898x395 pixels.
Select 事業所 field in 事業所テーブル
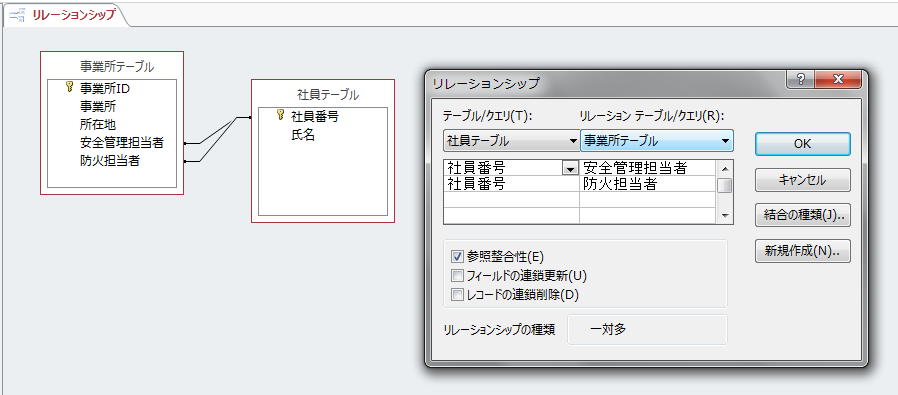[x=98, y=106]
